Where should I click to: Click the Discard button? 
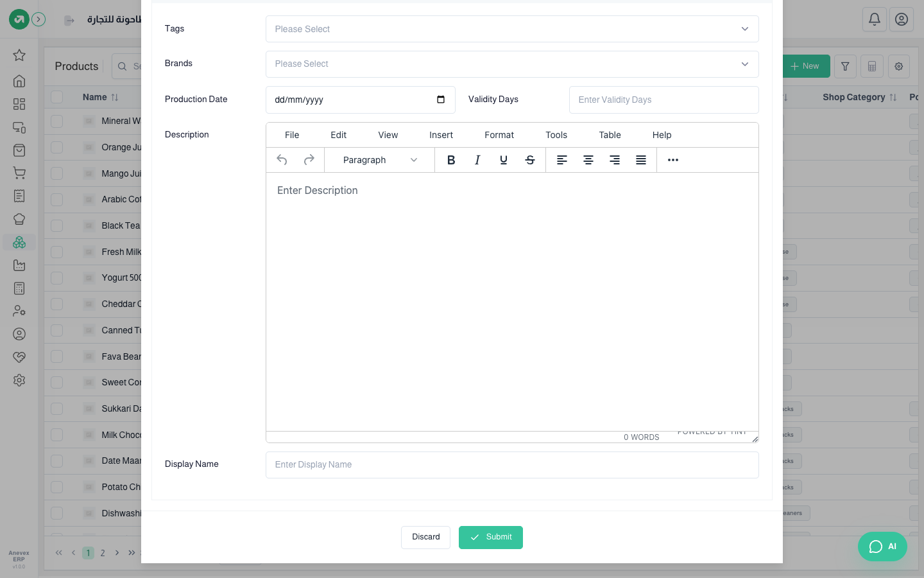pos(425,538)
